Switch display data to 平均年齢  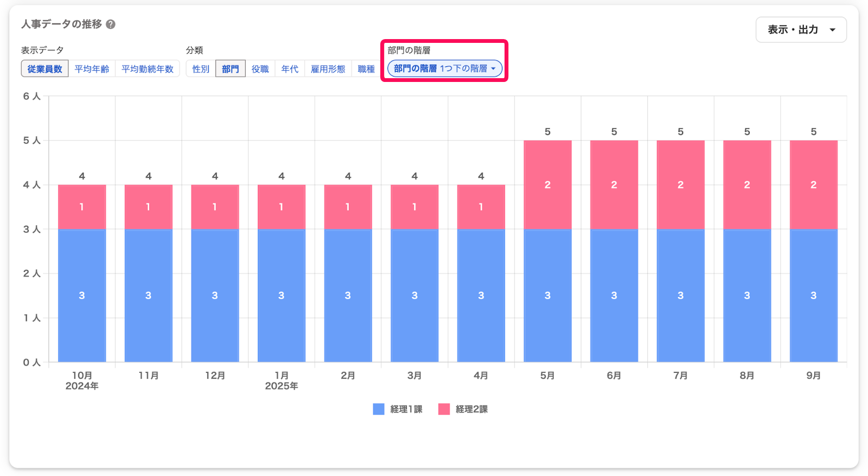click(x=92, y=69)
